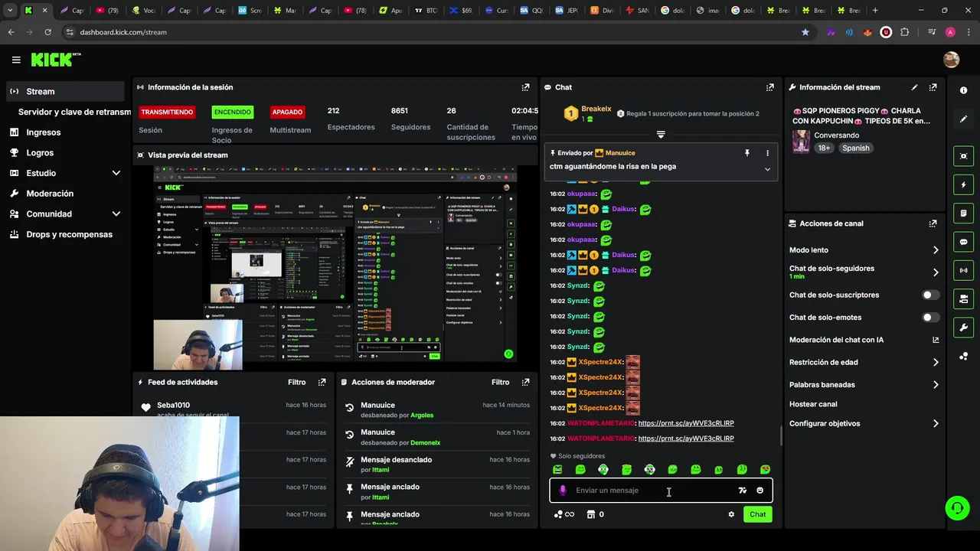Click the pin icon on the pinned message
This screenshot has height=551, width=980.
(x=747, y=153)
